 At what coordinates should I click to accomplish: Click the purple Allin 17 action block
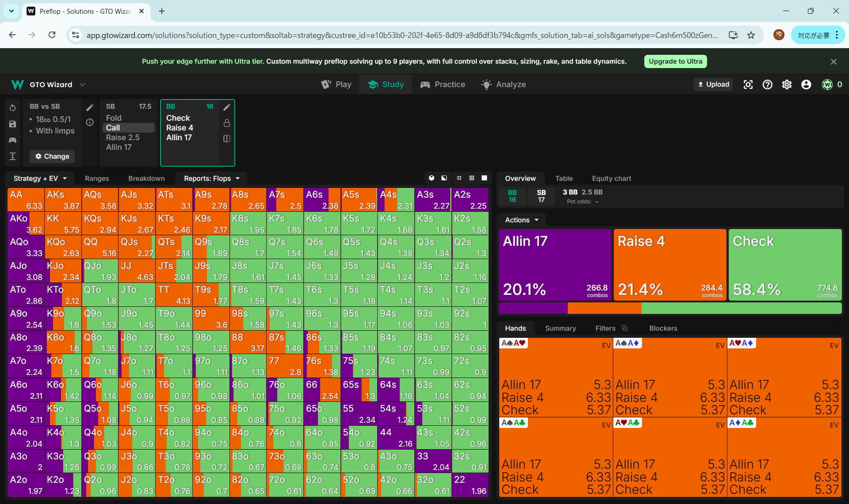(555, 264)
